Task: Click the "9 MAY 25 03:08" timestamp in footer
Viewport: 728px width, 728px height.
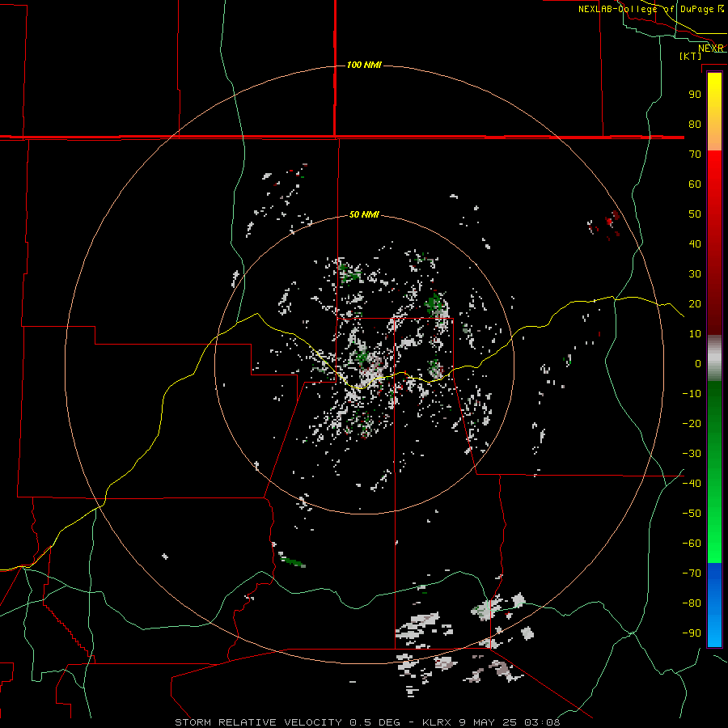Action: pyautogui.click(x=510, y=722)
